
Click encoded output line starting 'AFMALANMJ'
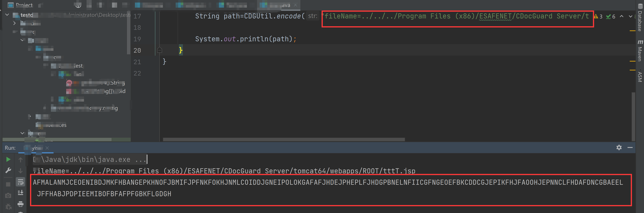[x=328, y=182]
